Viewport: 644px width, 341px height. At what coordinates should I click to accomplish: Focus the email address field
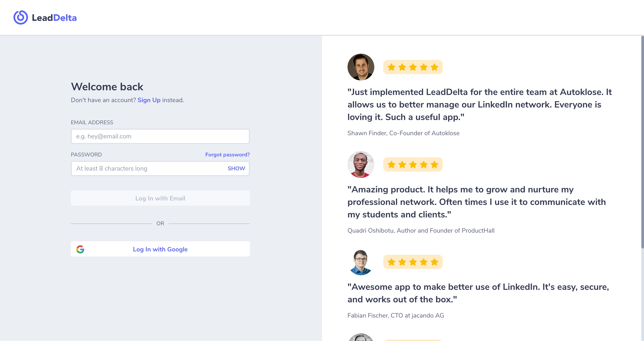pyautogui.click(x=160, y=136)
